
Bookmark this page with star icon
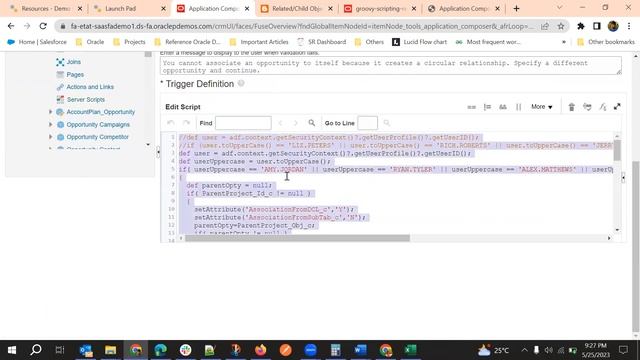561,26
